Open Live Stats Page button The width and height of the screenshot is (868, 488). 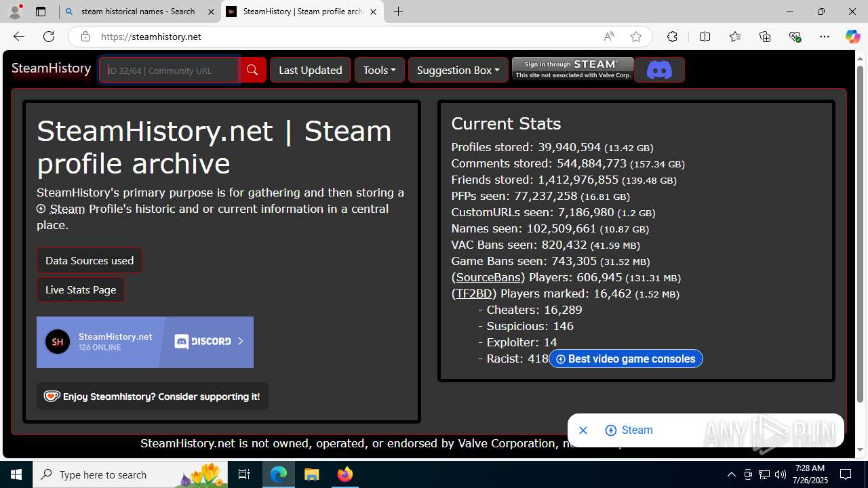pyautogui.click(x=81, y=289)
